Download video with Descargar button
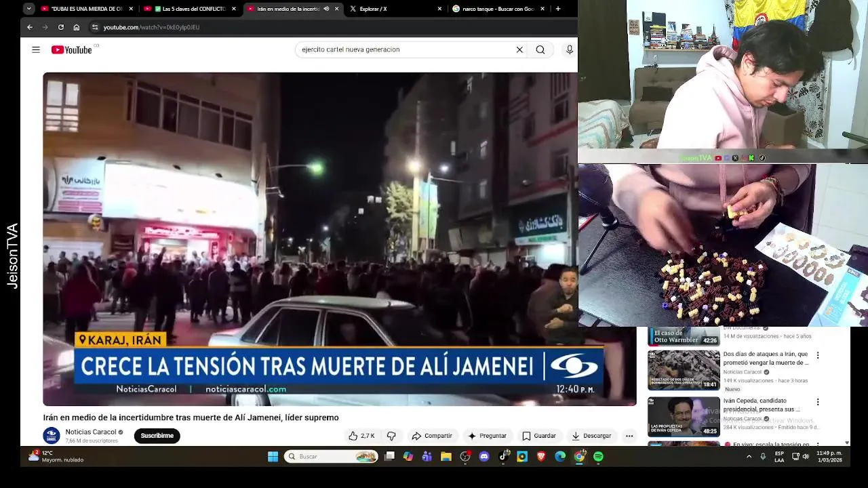 click(592, 436)
